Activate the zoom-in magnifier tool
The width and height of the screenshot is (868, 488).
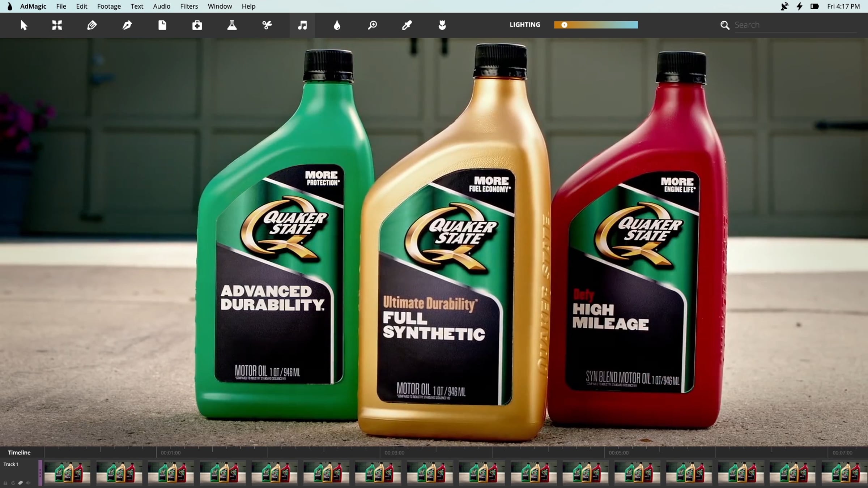(x=372, y=25)
